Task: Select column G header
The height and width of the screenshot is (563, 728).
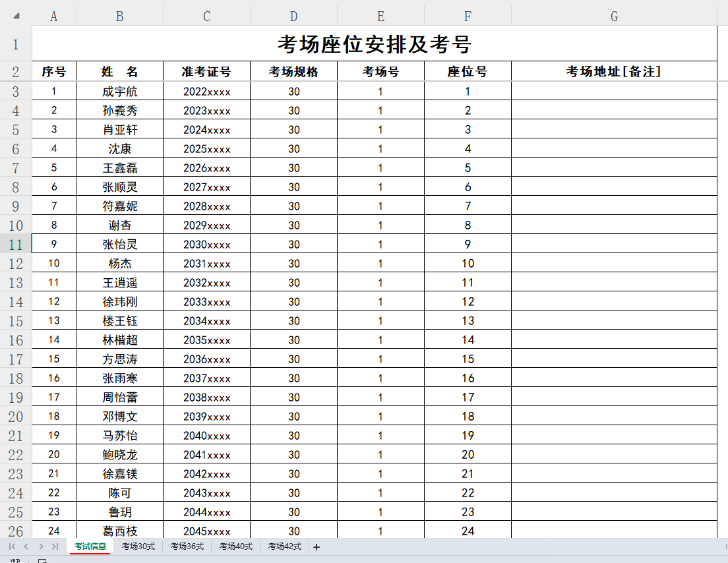Action: tap(614, 16)
